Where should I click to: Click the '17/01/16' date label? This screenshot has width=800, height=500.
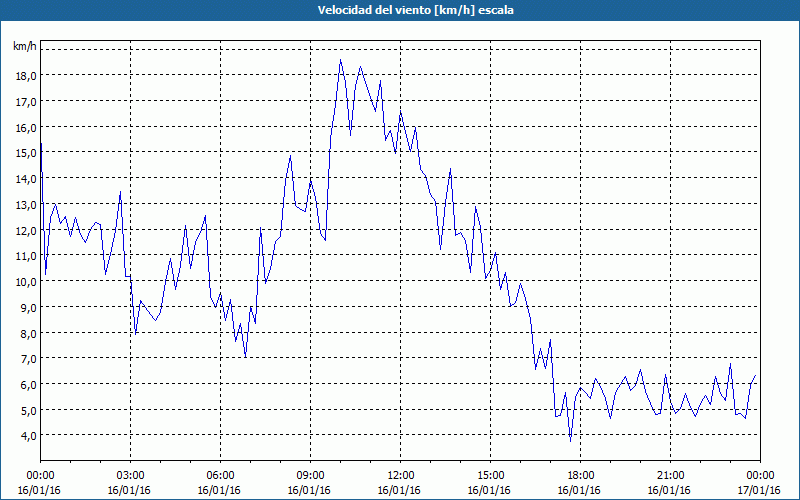coord(759,490)
